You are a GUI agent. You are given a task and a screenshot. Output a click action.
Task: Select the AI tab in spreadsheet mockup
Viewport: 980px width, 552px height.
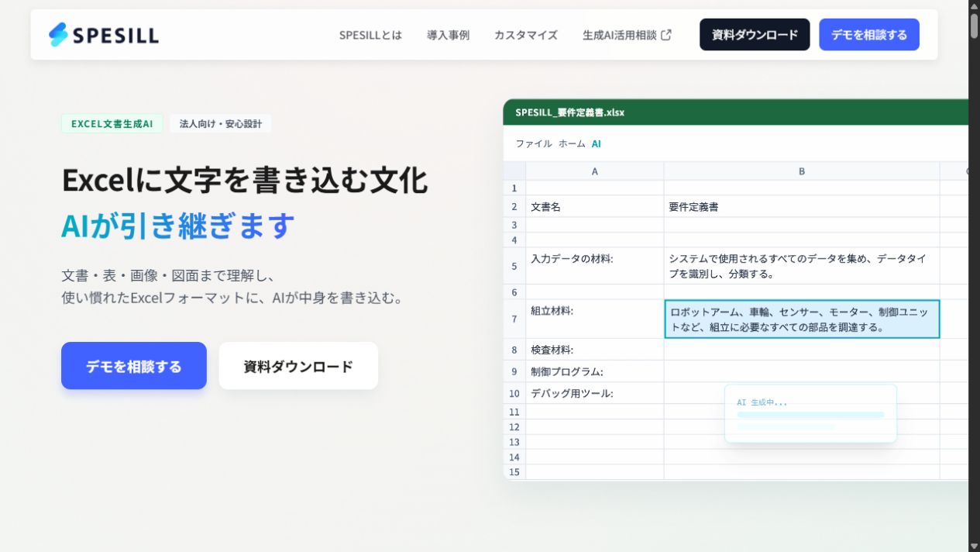coord(597,143)
